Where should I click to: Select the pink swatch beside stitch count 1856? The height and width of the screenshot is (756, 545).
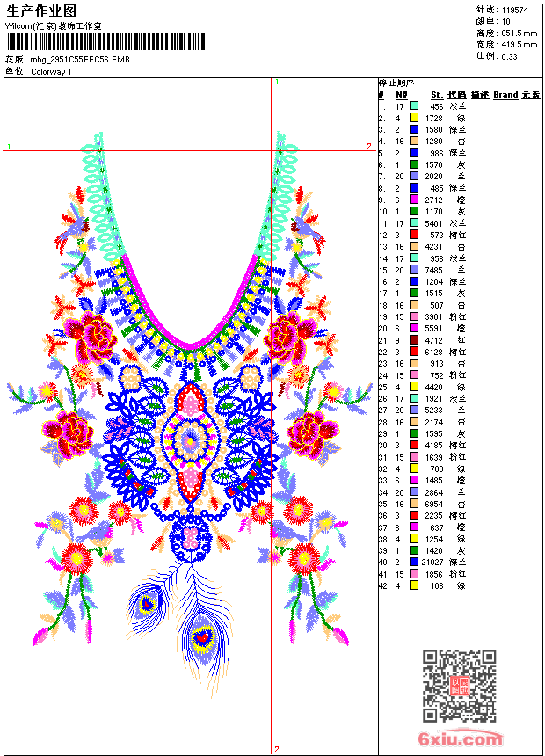414,574
